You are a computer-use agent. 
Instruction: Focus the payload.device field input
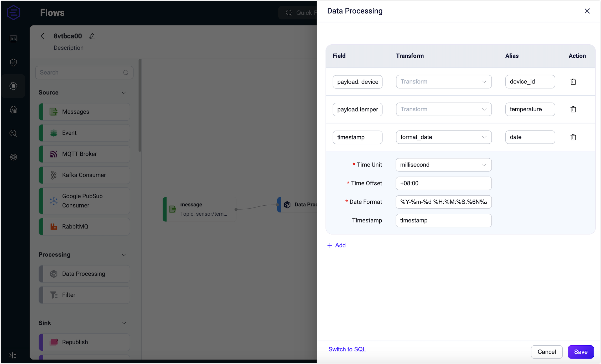358,82
